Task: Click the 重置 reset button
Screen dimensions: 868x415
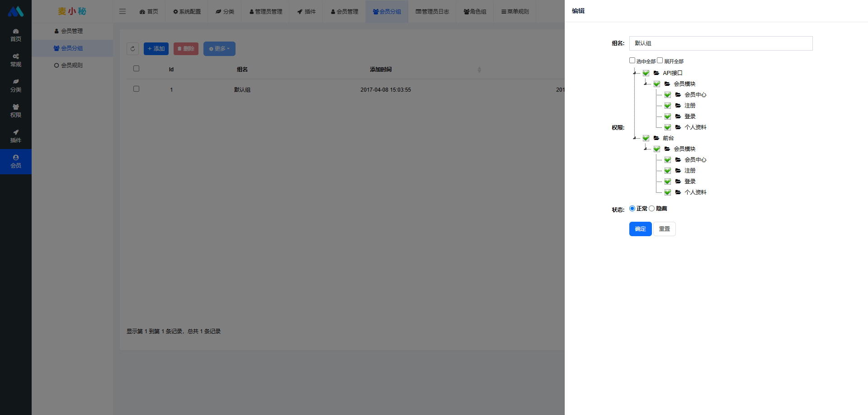Action: point(664,229)
